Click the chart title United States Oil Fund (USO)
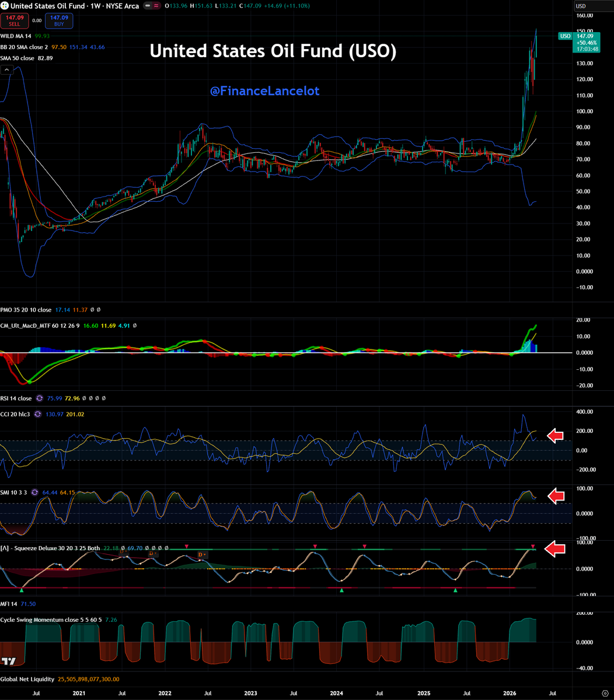This screenshot has width=614, height=700. [x=273, y=51]
